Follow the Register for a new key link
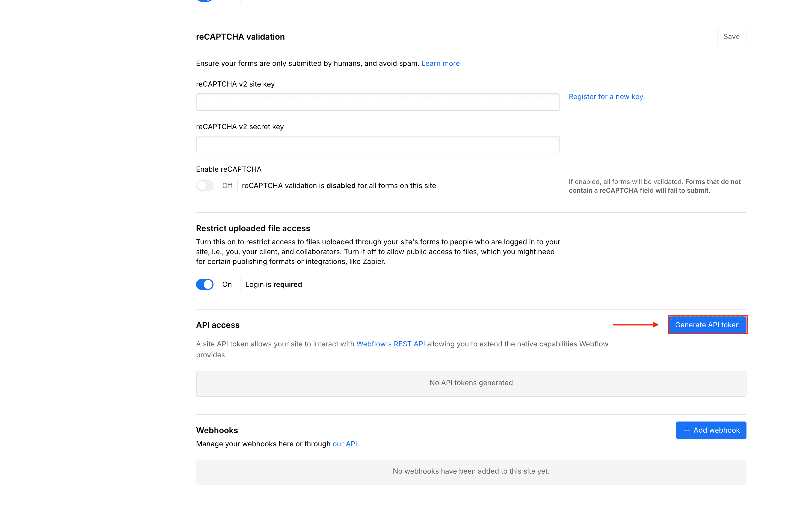The height and width of the screenshot is (505, 812). pyautogui.click(x=607, y=97)
